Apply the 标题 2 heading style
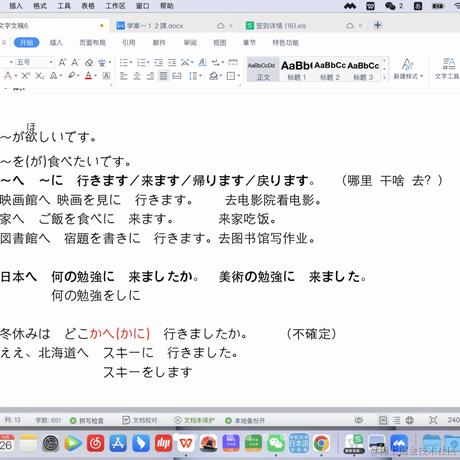The width and height of the screenshot is (460, 460). (329, 69)
